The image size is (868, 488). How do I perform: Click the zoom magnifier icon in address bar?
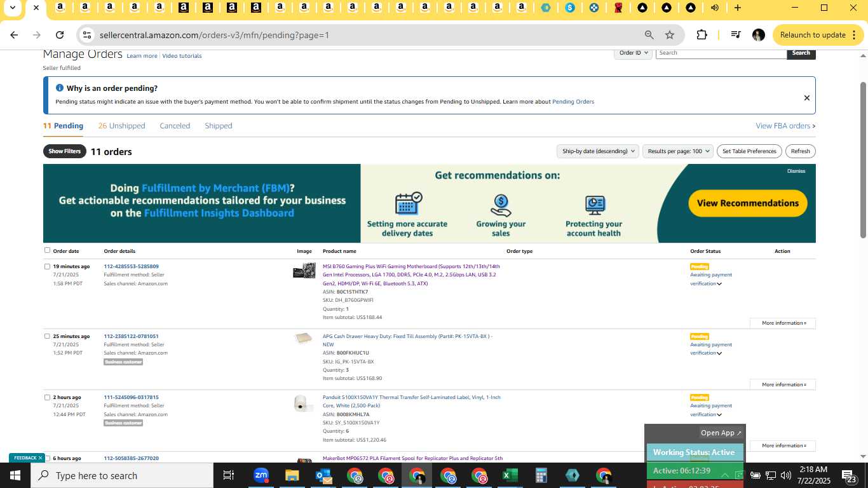click(x=649, y=35)
